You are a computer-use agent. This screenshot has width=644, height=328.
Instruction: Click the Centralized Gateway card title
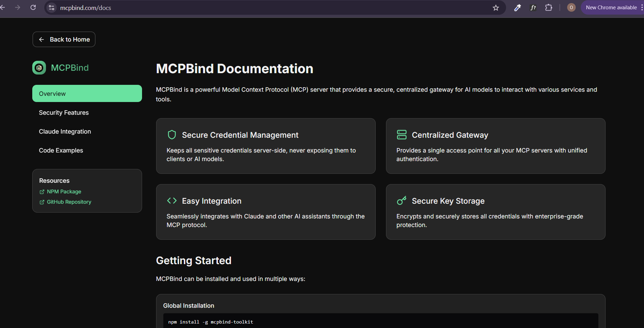click(x=450, y=135)
